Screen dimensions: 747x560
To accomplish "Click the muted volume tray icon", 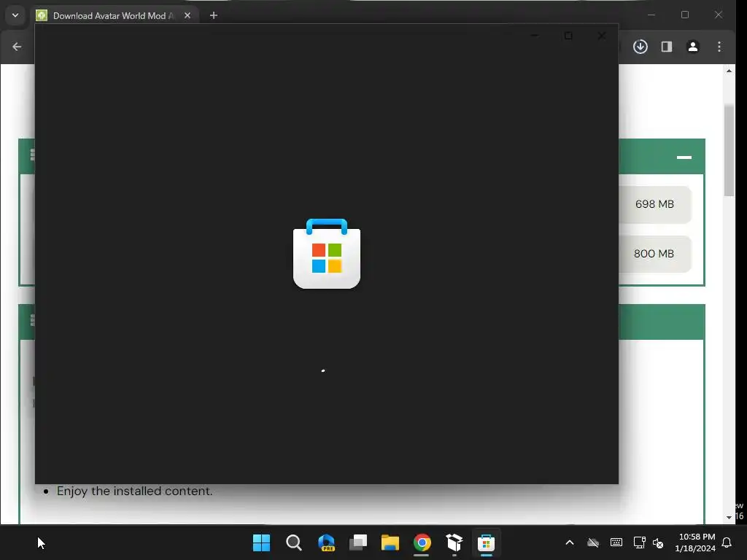I will click(x=658, y=543).
